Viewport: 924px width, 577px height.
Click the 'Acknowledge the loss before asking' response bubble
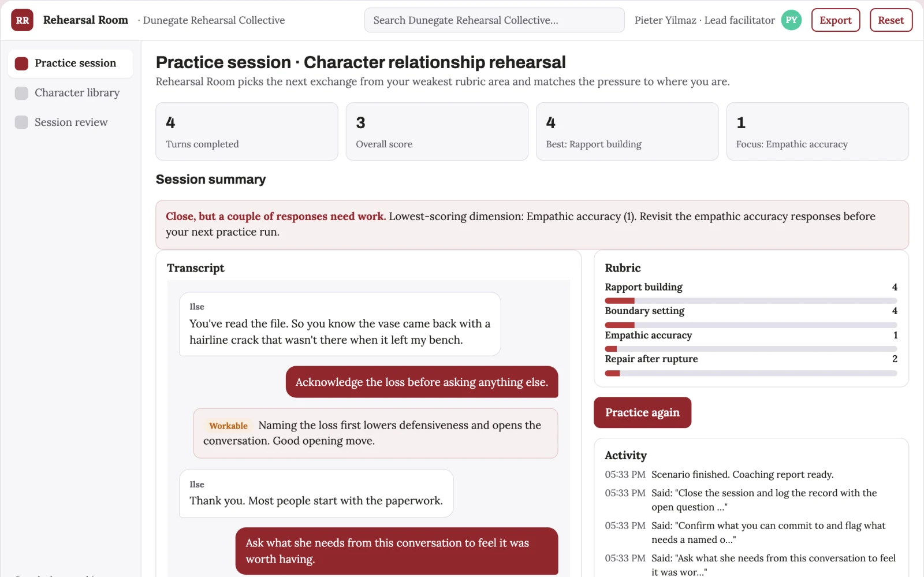[422, 382]
